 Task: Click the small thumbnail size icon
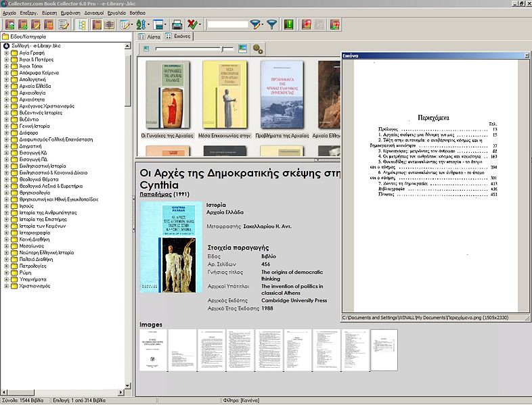coord(146,49)
